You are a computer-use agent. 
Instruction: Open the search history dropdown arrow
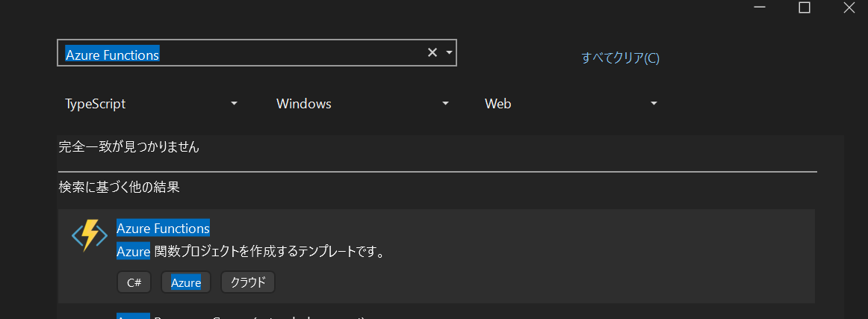pos(449,52)
